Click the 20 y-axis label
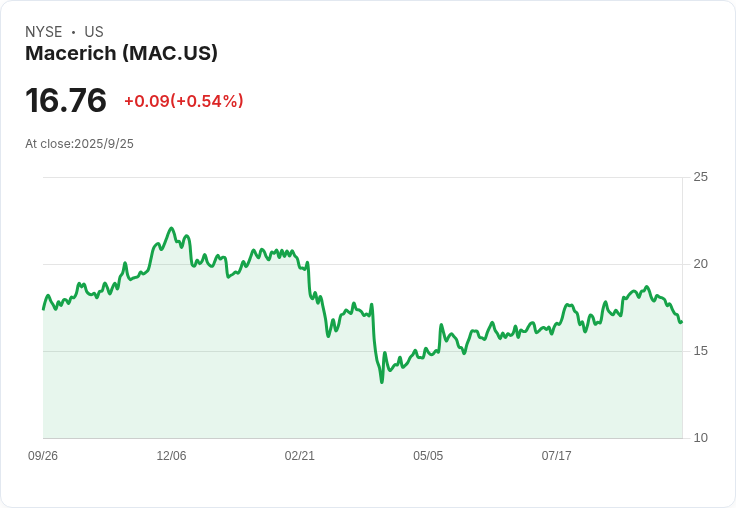The image size is (736, 508). tap(701, 264)
